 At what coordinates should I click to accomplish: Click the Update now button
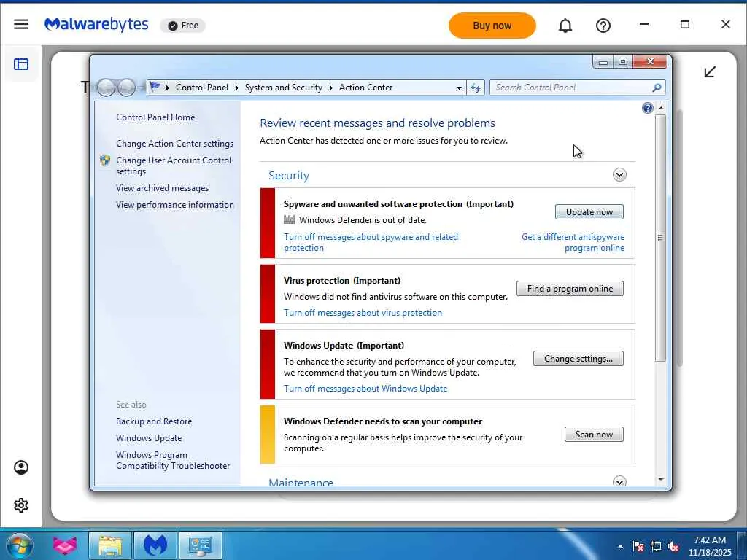pyautogui.click(x=589, y=212)
